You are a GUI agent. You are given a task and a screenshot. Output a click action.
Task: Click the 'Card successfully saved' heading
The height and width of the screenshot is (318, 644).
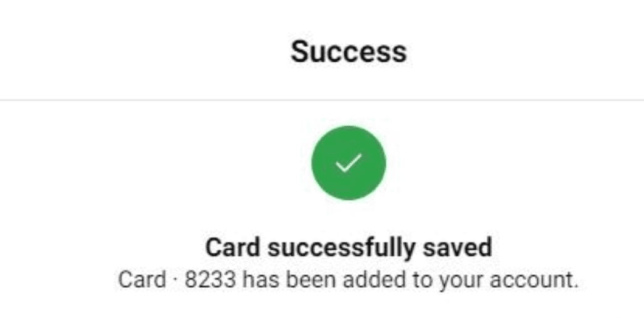[349, 248]
